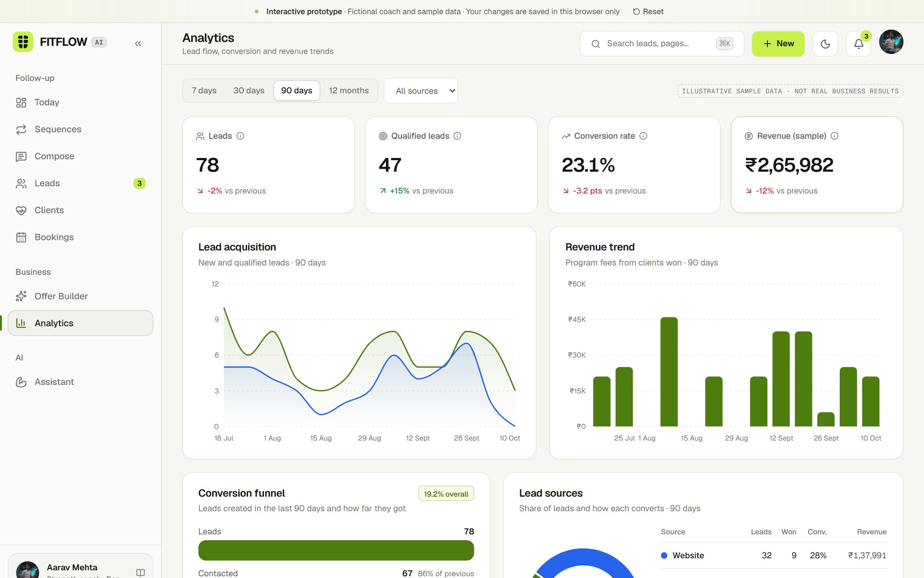924x578 pixels.
Task: Click the Website source row
Action: [773, 555]
